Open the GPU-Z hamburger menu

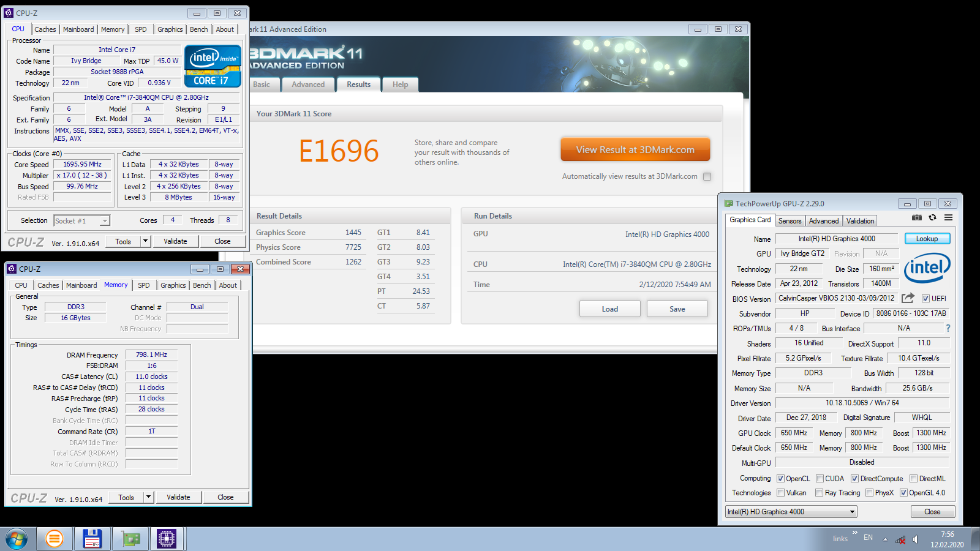pos(948,217)
